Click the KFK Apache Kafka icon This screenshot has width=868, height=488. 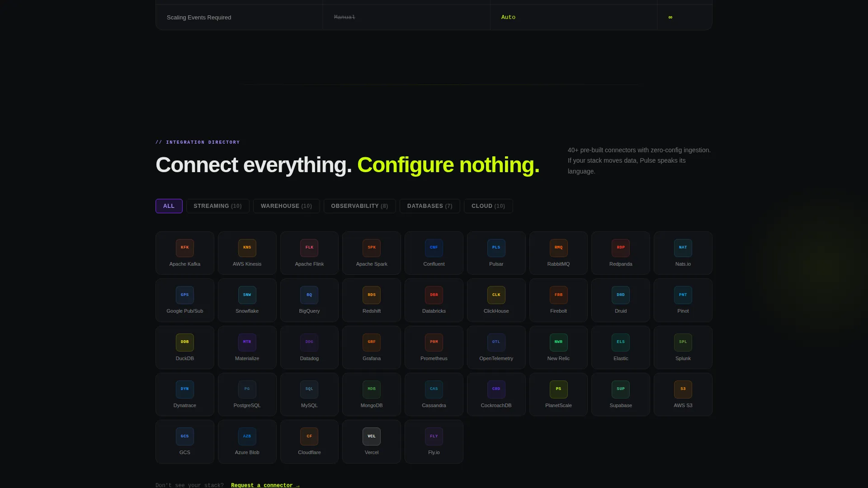click(184, 248)
